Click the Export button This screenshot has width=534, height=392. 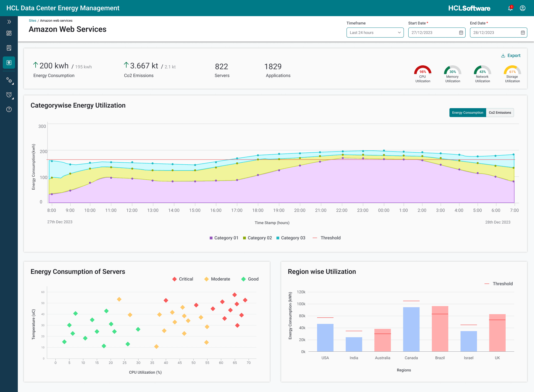[x=511, y=56]
